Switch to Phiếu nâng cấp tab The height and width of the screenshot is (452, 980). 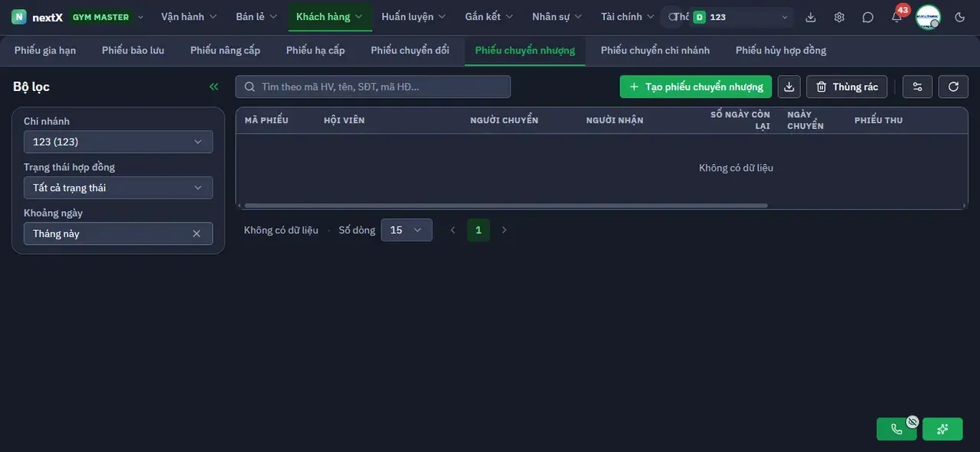pos(225,50)
